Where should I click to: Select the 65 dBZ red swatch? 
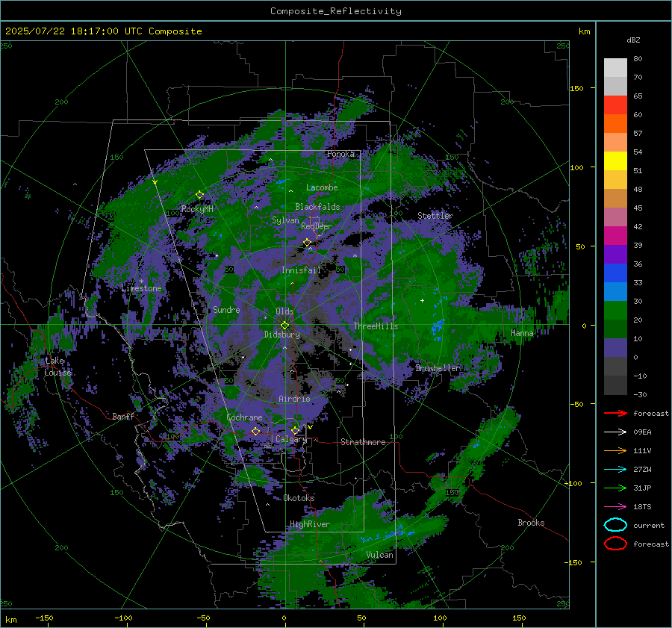[615, 105]
